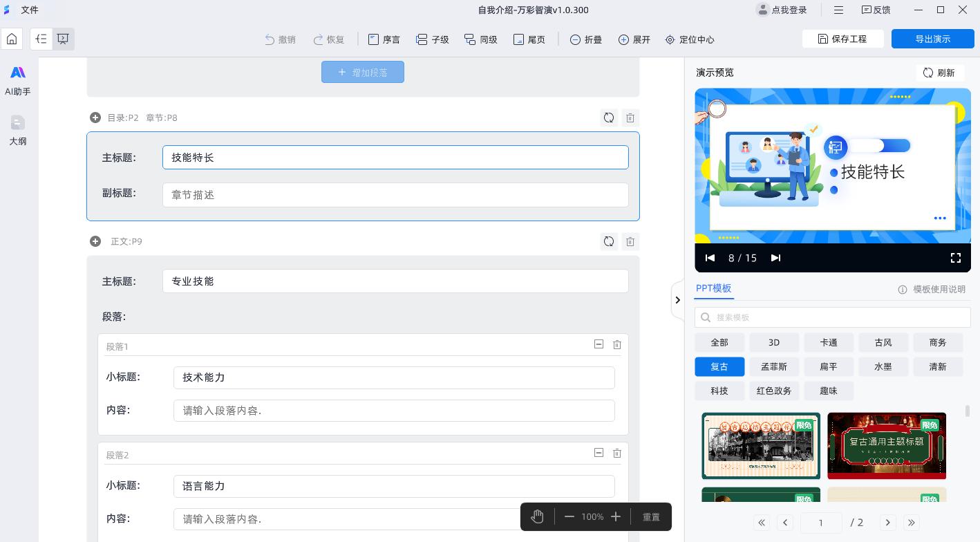This screenshot has height=542, width=980.
Task: Click the 导出演示 button
Action: pyautogui.click(x=932, y=39)
